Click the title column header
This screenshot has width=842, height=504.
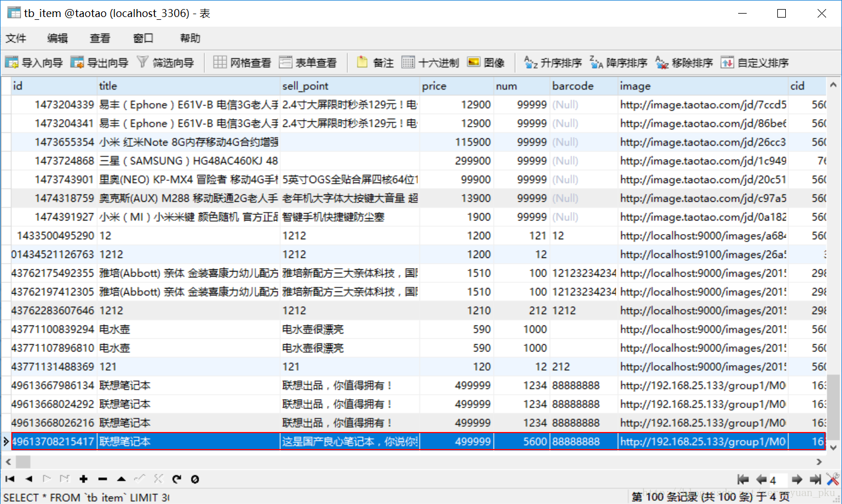189,86
